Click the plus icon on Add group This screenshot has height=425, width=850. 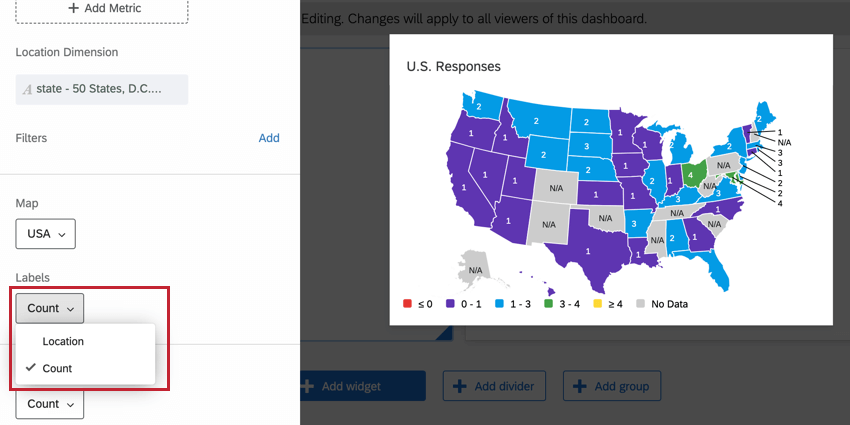[x=581, y=386]
